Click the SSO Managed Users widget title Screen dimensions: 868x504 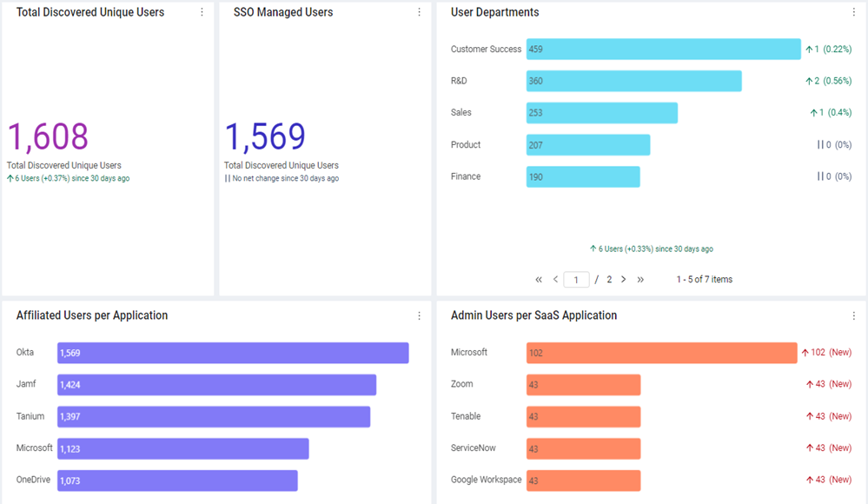click(283, 12)
